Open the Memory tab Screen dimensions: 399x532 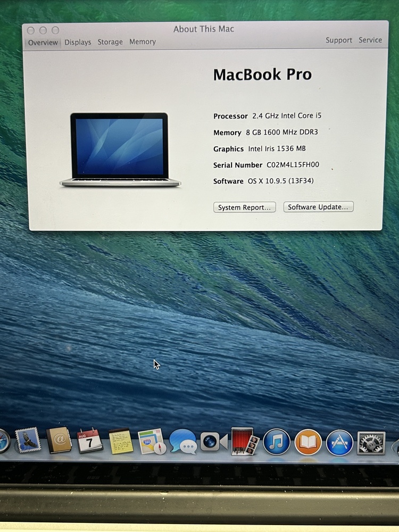143,41
